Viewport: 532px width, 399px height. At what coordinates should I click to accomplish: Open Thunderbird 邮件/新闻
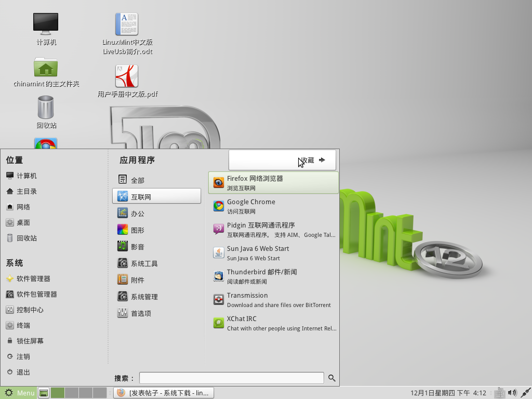(x=273, y=276)
